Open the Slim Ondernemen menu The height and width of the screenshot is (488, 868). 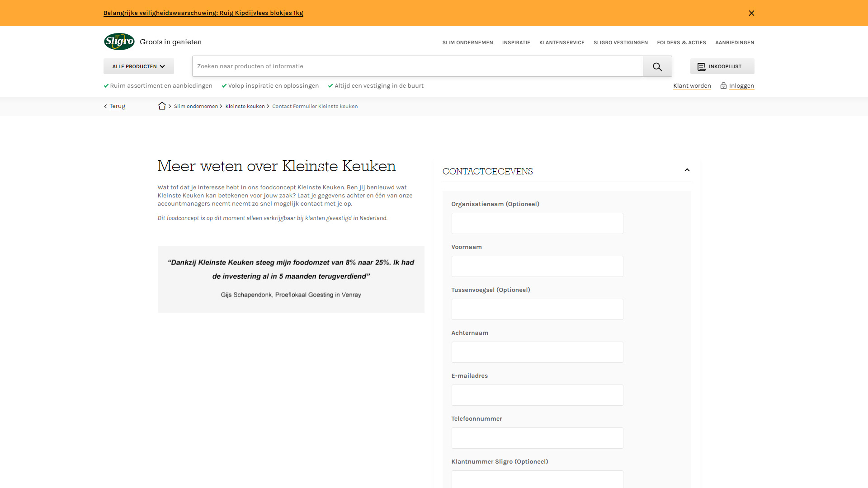click(x=467, y=42)
